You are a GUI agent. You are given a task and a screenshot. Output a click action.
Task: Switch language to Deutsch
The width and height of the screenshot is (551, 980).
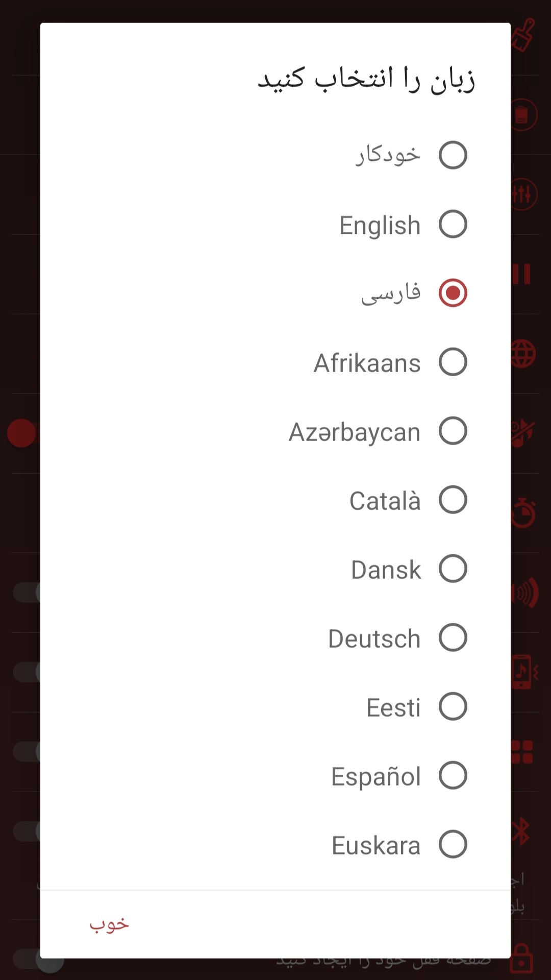453,638
